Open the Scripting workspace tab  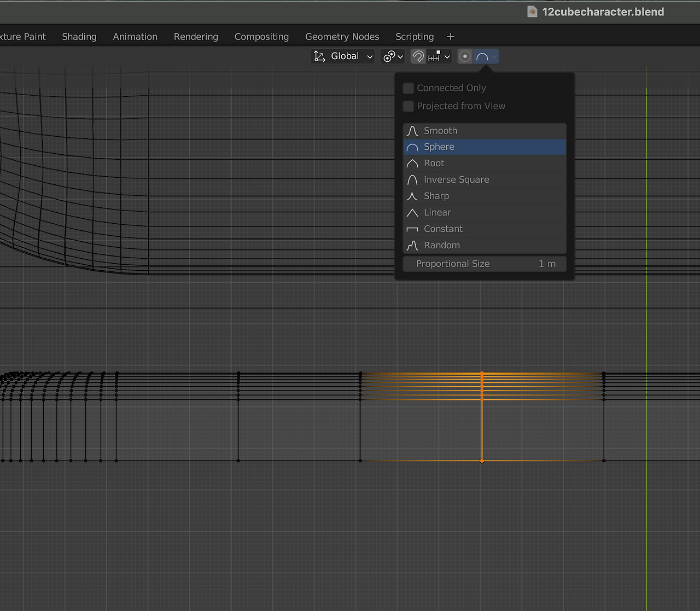415,37
